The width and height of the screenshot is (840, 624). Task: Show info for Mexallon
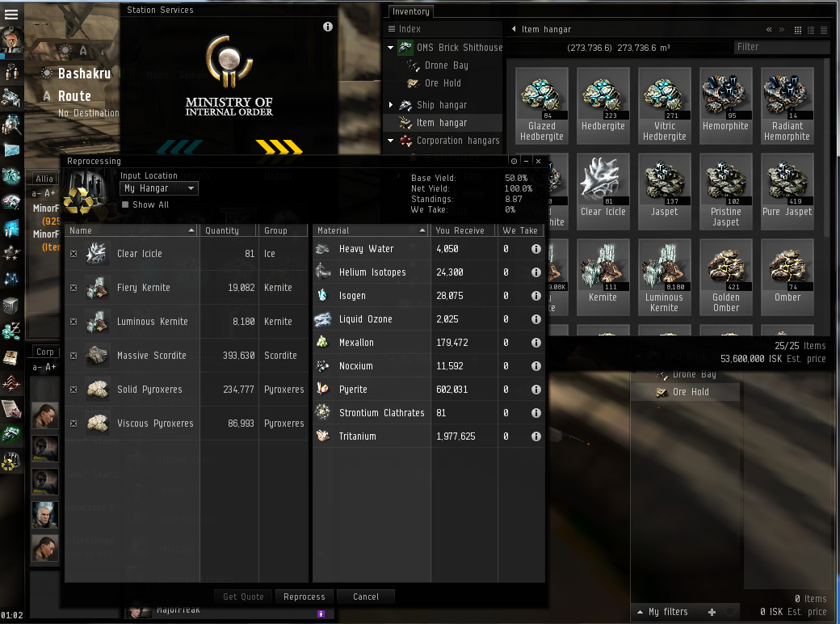tap(535, 343)
